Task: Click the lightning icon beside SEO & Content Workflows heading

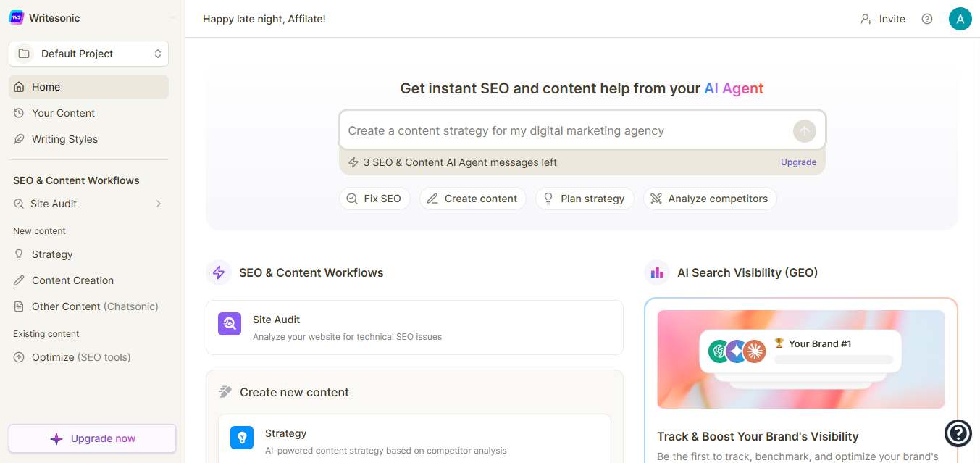Action: (x=219, y=273)
